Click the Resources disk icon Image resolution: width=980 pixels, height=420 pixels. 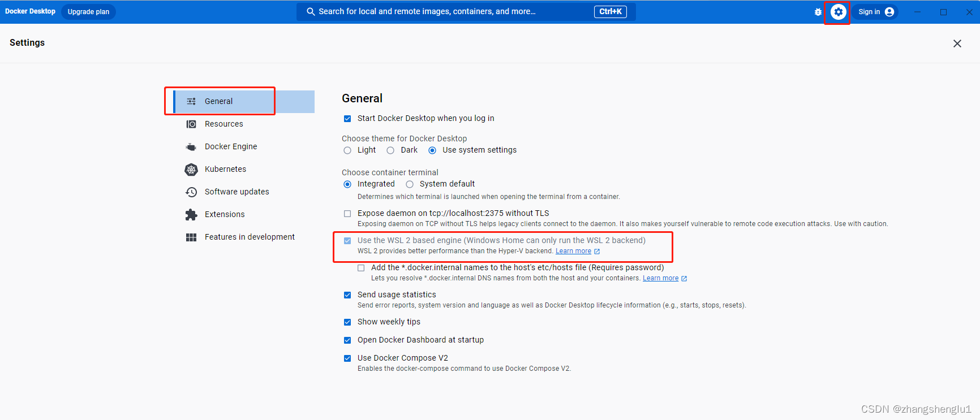click(x=191, y=124)
